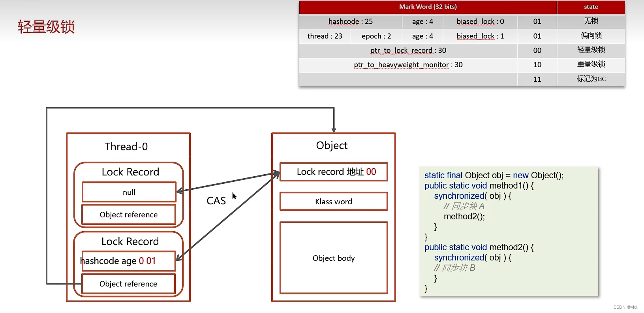Click the // 同步块 A comment
The image size is (644, 313).
coord(464,206)
